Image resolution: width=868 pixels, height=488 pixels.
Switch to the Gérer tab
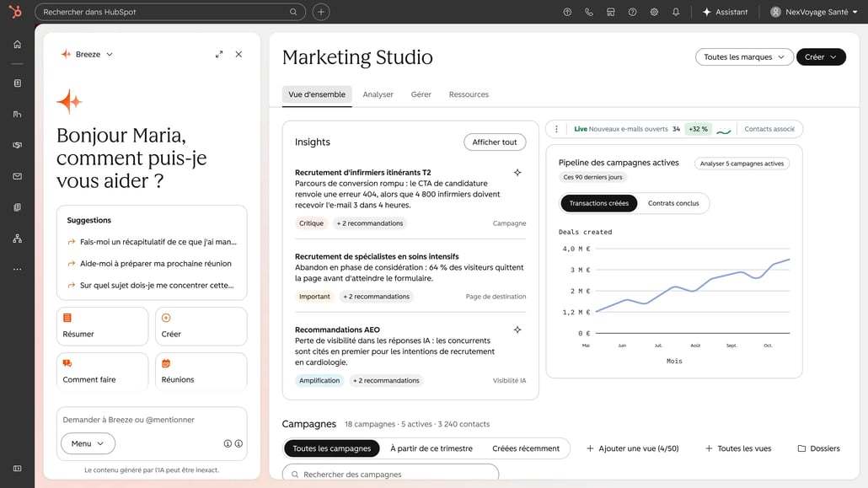(x=421, y=94)
